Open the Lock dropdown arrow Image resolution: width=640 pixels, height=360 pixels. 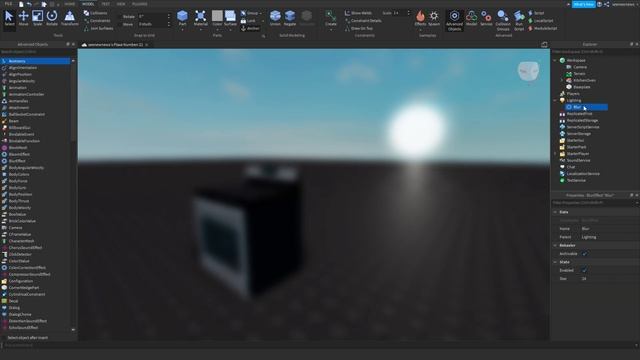(263, 21)
